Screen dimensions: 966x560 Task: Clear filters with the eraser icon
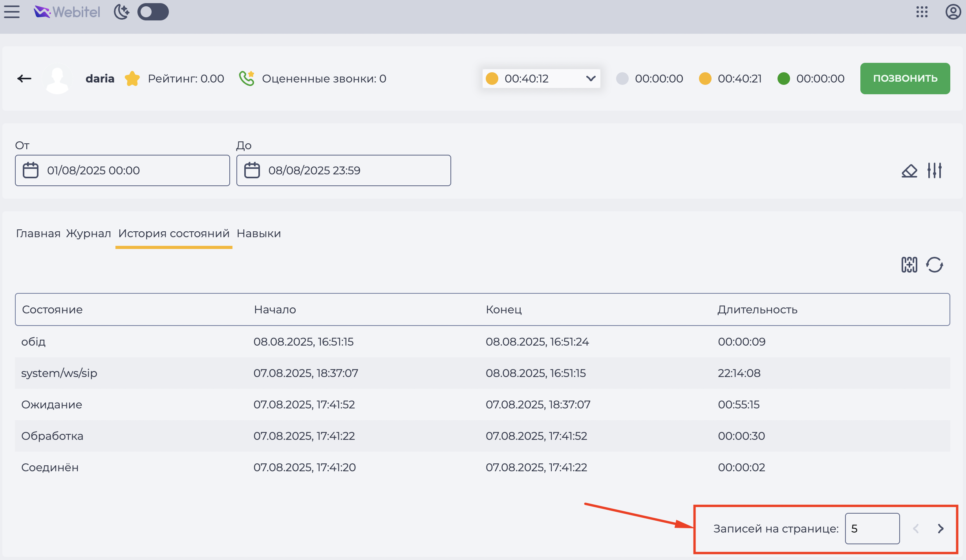pyautogui.click(x=909, y=170)
